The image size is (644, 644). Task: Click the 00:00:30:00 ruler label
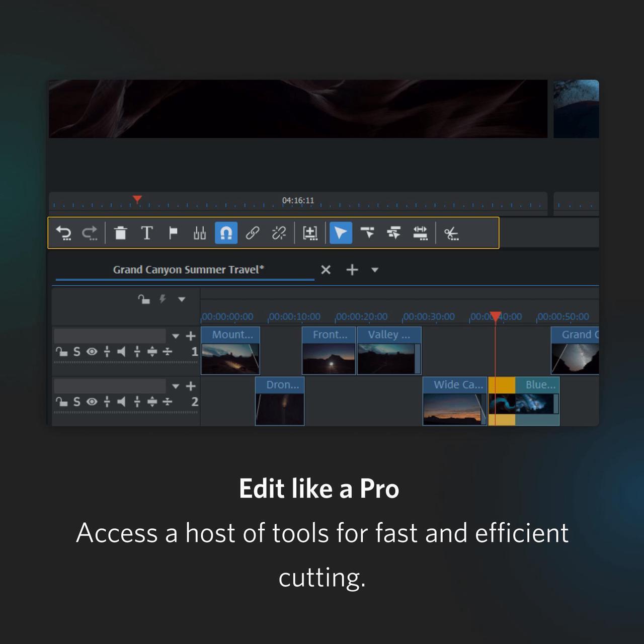point(429,316)
